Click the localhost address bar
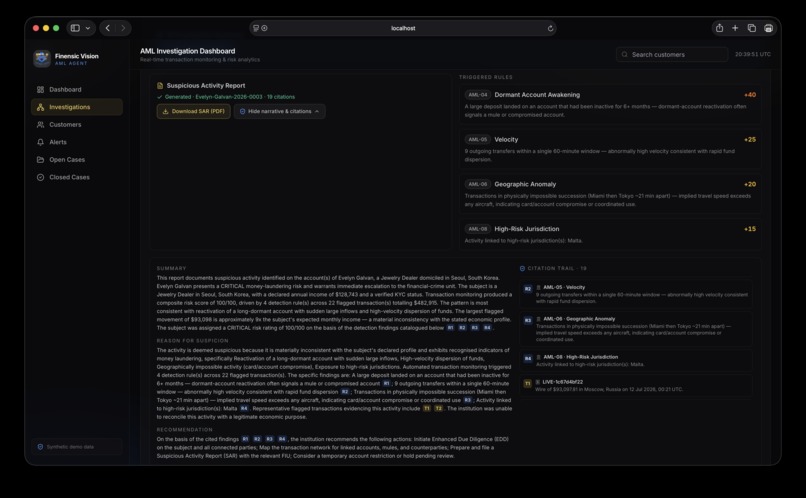 [x=402, y=28]
